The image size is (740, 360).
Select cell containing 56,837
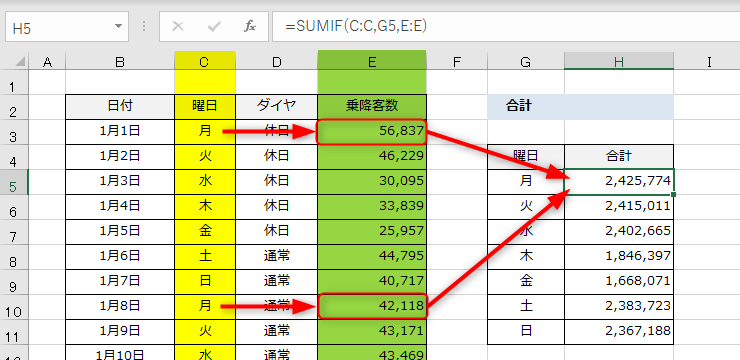pos(372,132)
